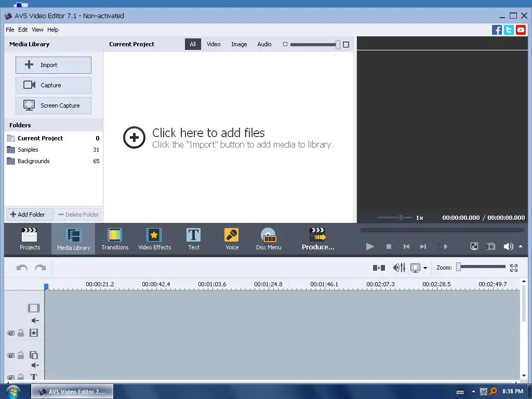Select the Backgrounds folder

[54, 161]
